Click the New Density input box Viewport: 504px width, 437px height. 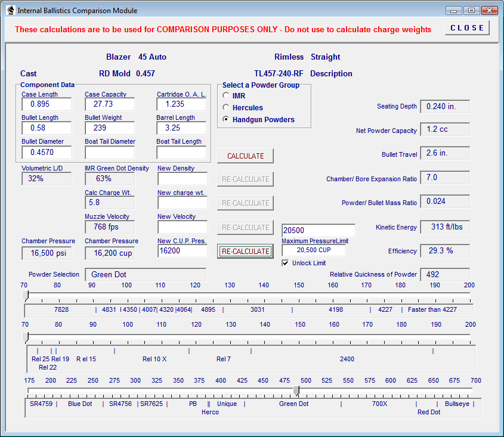[x=183, y=179]
